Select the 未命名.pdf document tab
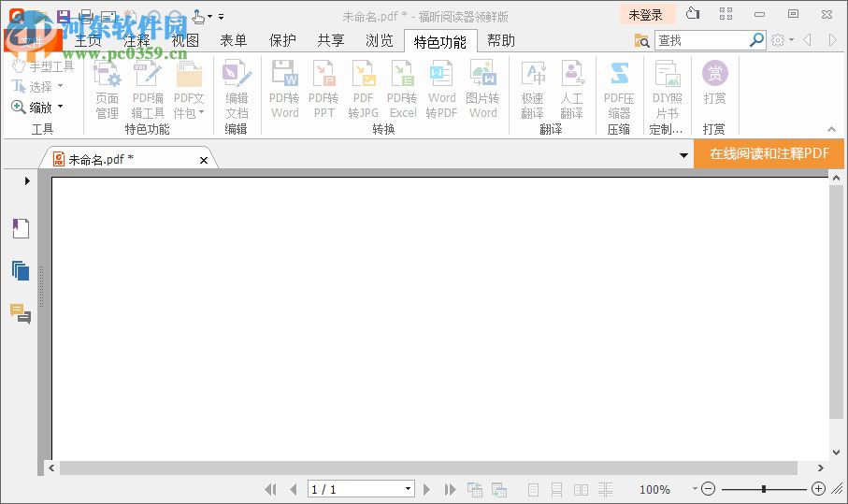 (x=128, y=159)
